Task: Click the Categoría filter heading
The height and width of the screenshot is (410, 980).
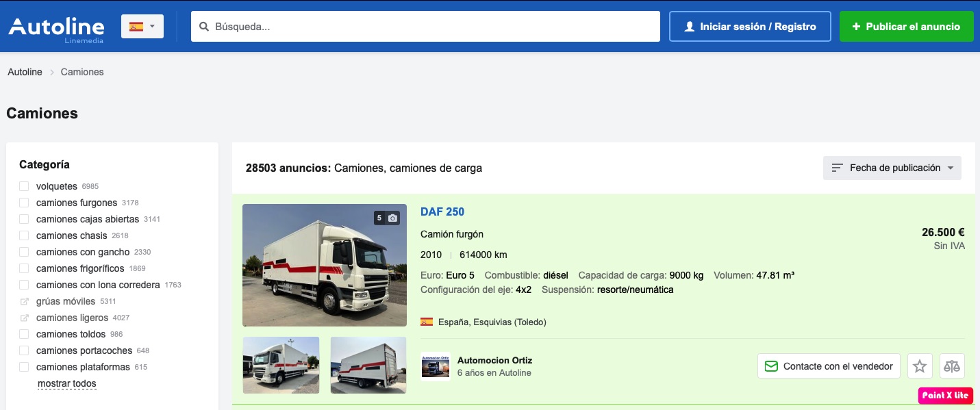Action: click(45, 164)
